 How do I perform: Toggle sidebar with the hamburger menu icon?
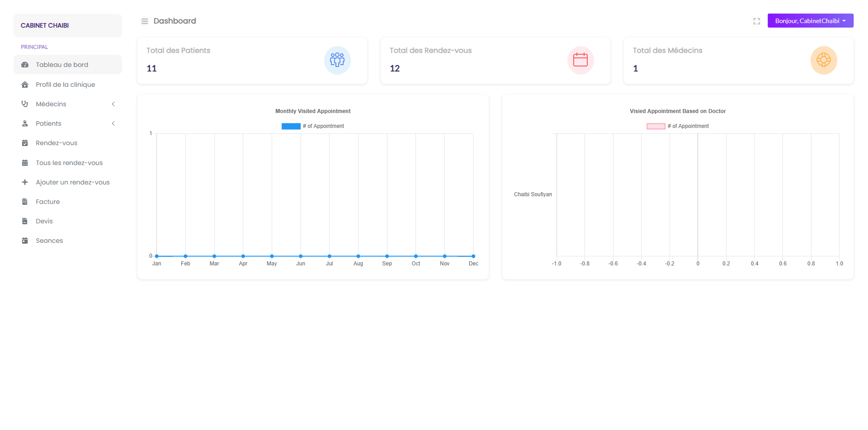click(x=145, y=21)
